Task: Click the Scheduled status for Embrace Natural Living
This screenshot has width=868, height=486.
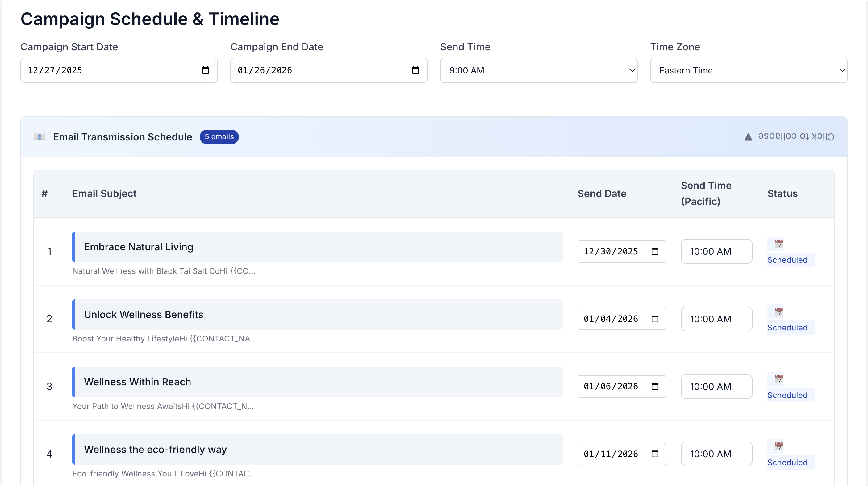Action: [x=787, y=259]
